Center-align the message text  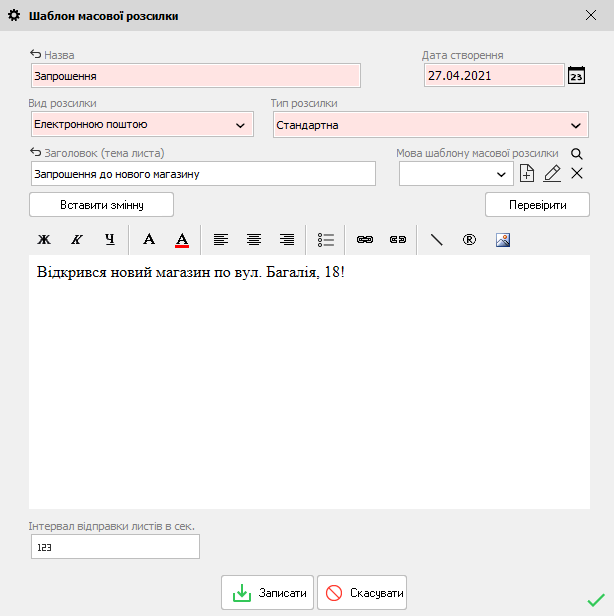coord(254,240)
